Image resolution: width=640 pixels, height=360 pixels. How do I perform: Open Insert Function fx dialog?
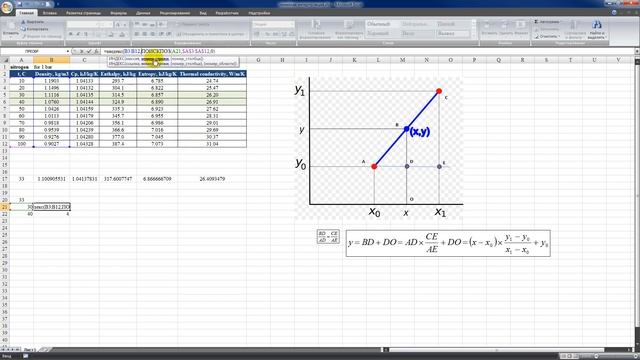click(96, 51)
